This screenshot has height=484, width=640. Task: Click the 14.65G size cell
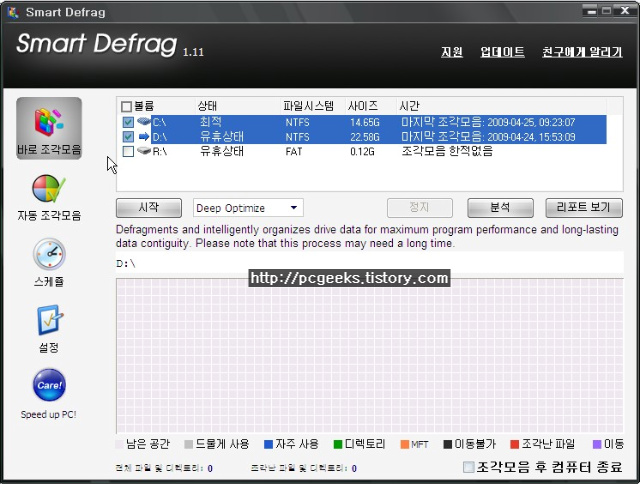click(365, 122)
